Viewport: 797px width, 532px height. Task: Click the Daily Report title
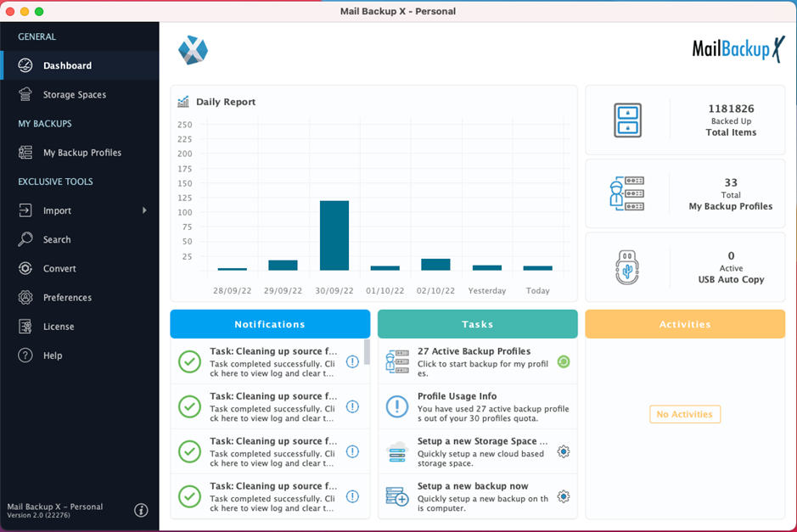pyautogui.click(x=226, y=102)
